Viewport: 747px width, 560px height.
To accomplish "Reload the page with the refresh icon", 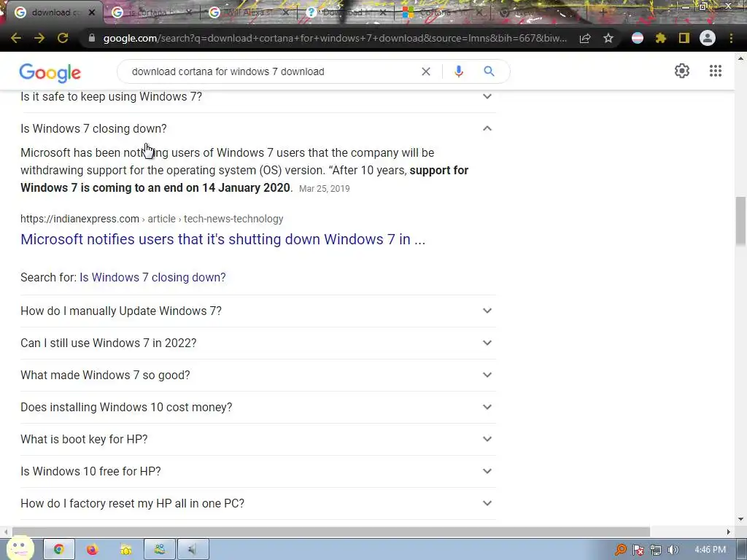I will pyautogui.click(x=63, y=38).
